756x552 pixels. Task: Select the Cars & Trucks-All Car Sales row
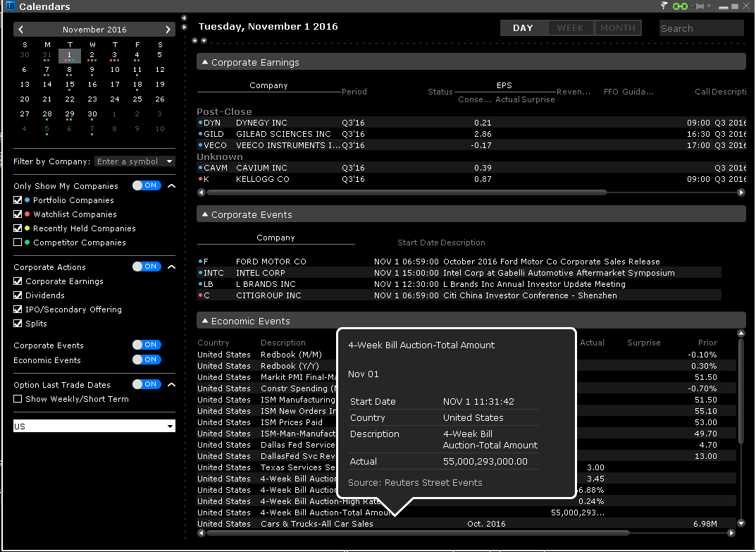click(466, 524)
